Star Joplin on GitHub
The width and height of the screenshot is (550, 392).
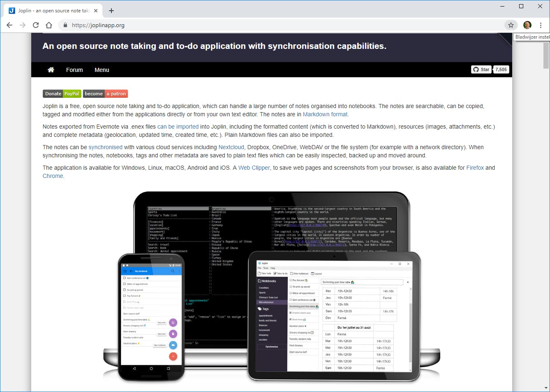(x=481, y=69)
